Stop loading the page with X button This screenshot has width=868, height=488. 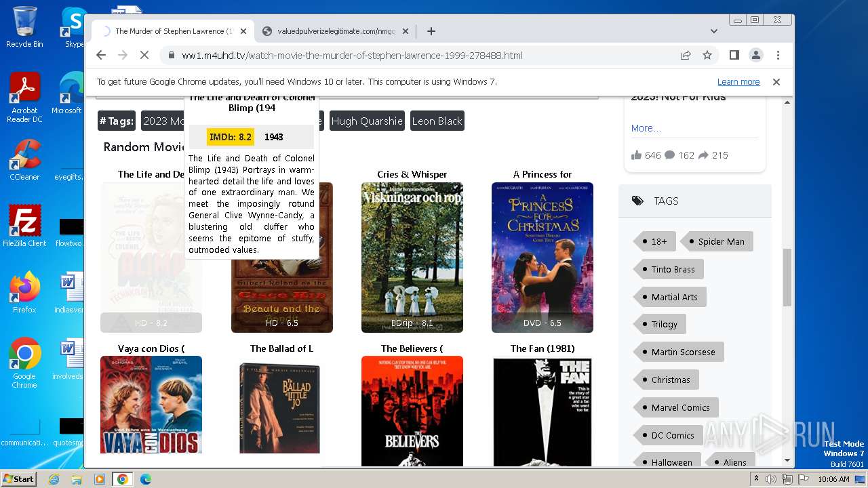click(x=144, y=56)
